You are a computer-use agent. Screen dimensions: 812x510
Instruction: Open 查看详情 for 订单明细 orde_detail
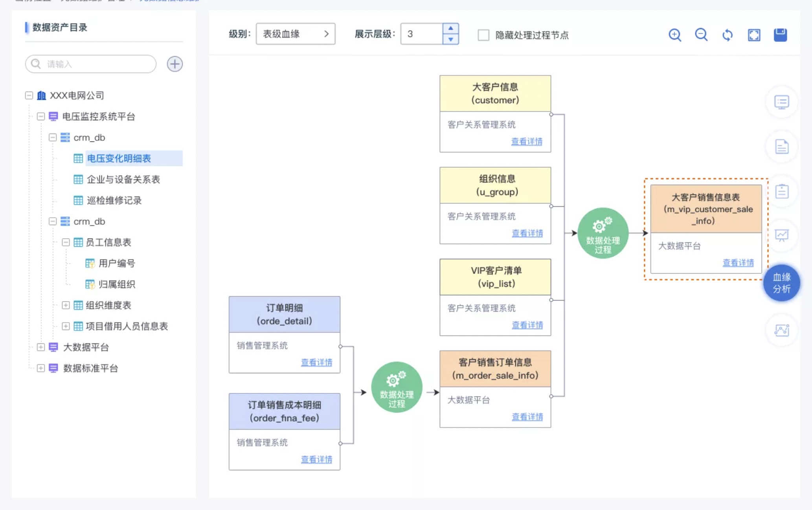[316, 362]
